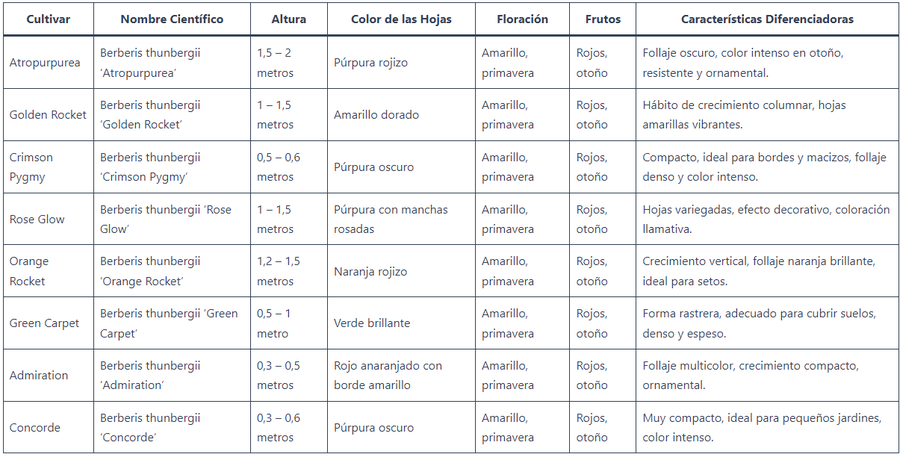Click the Características Diferenciadoras header

(x=767, y=19)
